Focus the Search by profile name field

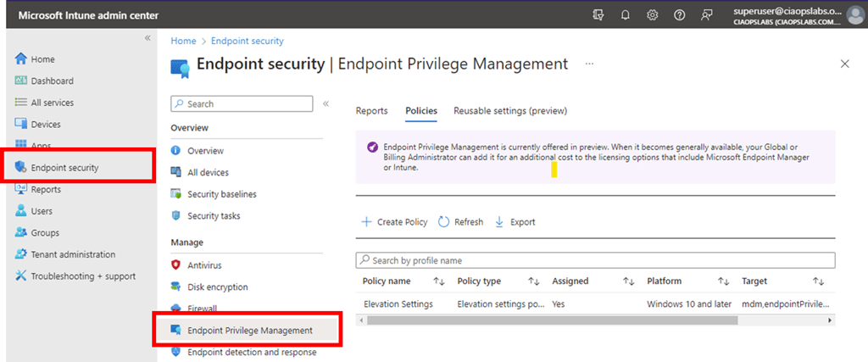coord(596,260)
